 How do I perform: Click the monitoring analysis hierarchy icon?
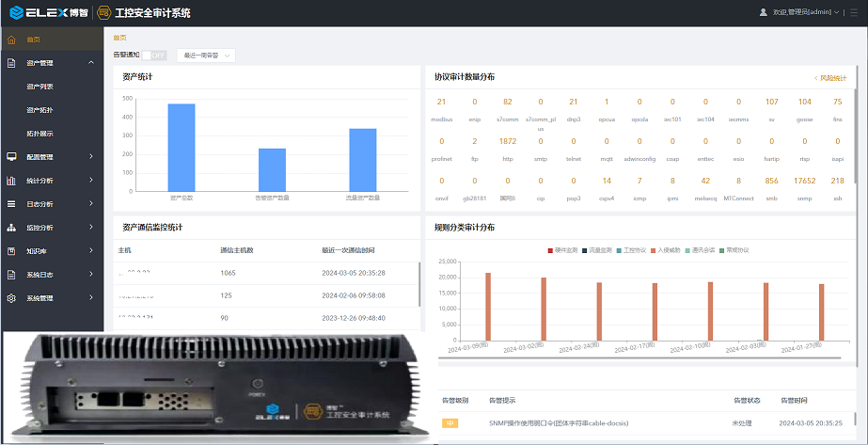point(11,228)
